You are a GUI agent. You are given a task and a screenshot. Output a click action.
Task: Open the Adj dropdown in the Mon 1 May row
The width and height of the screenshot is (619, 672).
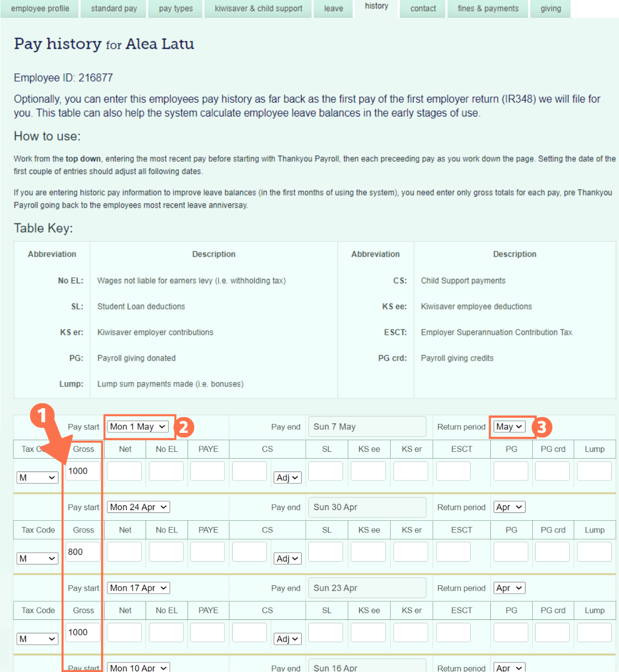[x=287, y=477]
